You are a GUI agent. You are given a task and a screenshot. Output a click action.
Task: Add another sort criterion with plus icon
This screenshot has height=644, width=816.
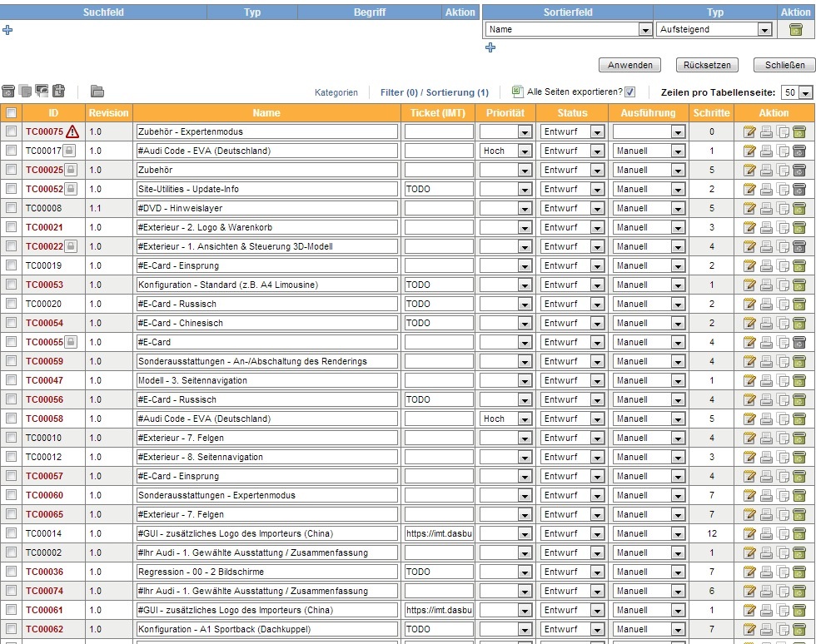pos(490,48)
